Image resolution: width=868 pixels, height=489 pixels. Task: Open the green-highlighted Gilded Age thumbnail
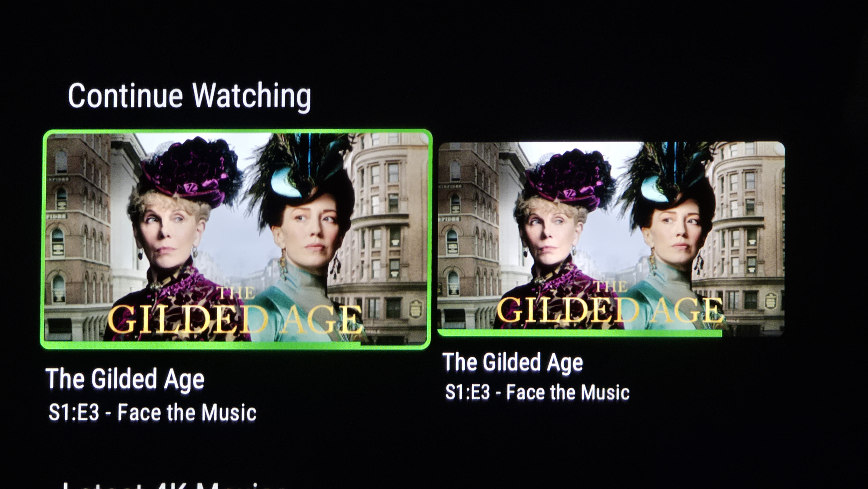click(x=236, y=239)
